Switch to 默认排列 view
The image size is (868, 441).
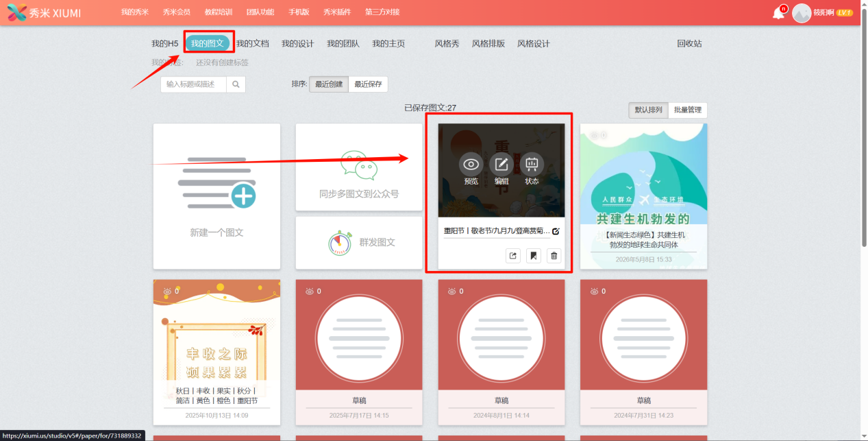point(648,110)
